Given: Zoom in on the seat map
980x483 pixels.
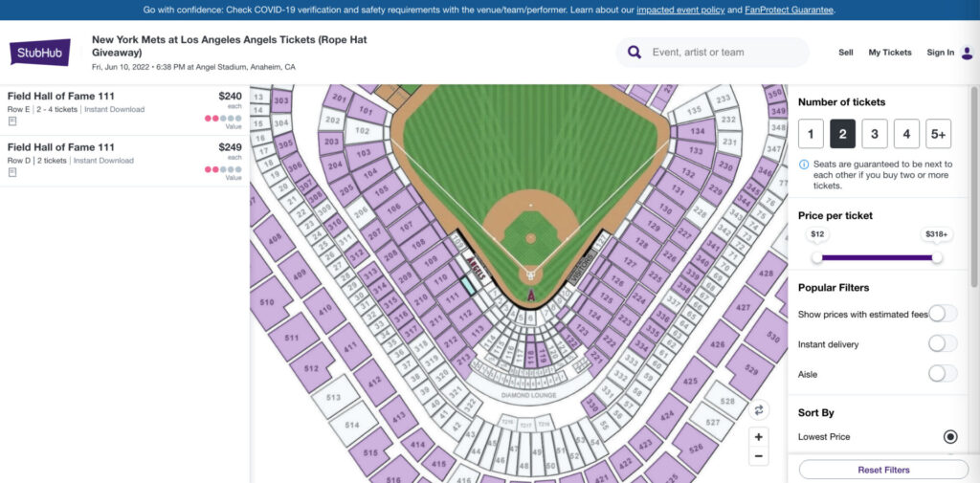Looking at the screenshot, I should (759, 436).
